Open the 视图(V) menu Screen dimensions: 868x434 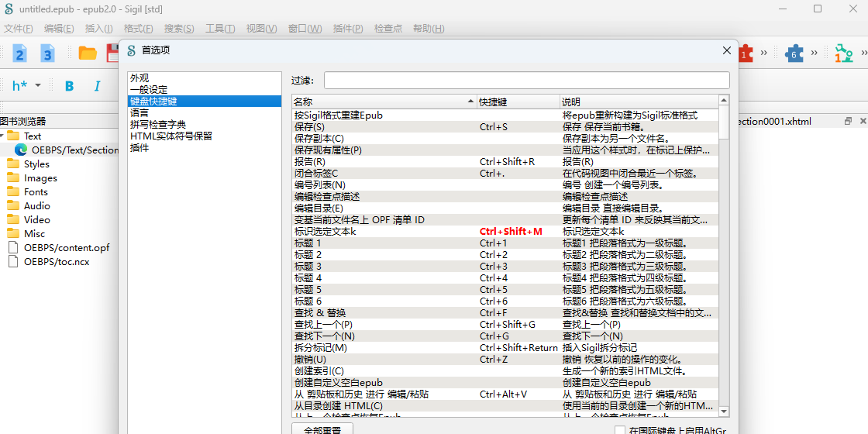point(261,29)
